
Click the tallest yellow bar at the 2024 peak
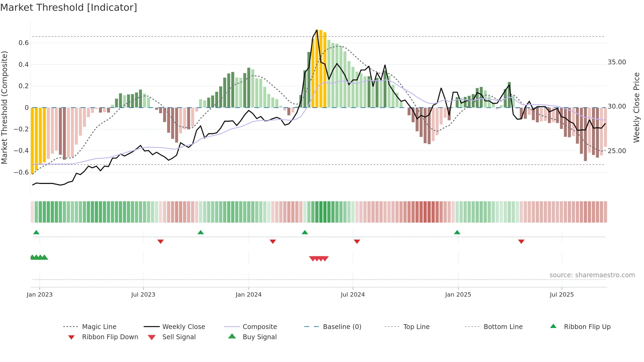(x=317, y=68)
